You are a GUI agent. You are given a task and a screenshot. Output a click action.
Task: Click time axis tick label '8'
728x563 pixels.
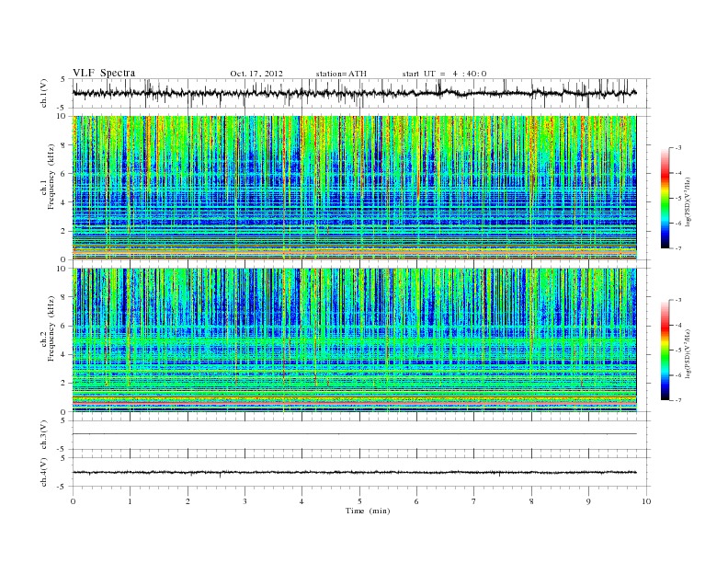click(x=531, y=501)
